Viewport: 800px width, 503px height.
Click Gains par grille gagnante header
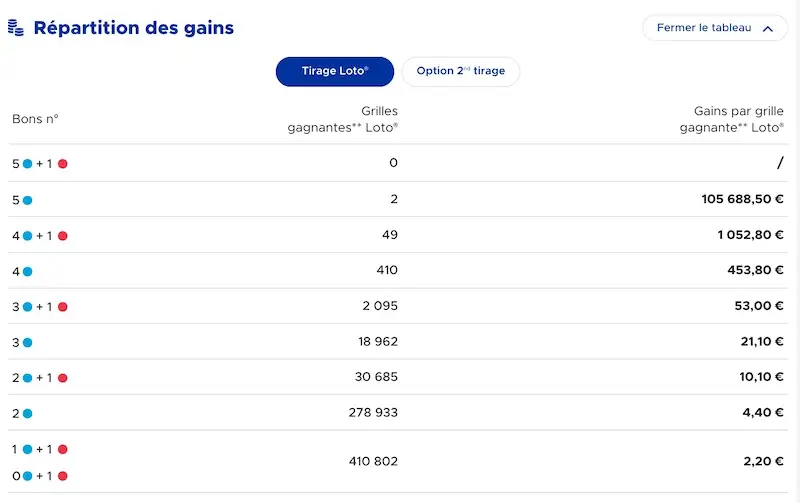[732, 119]
